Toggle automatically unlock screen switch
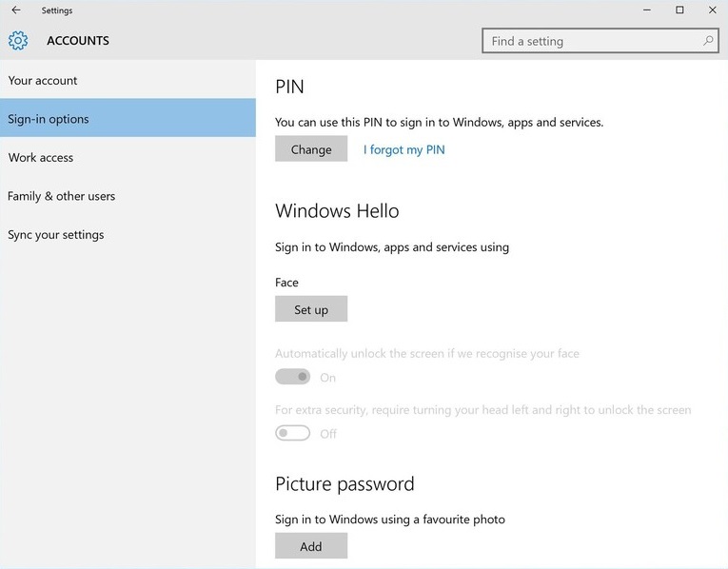728x569 pixels. click(292, 377)
